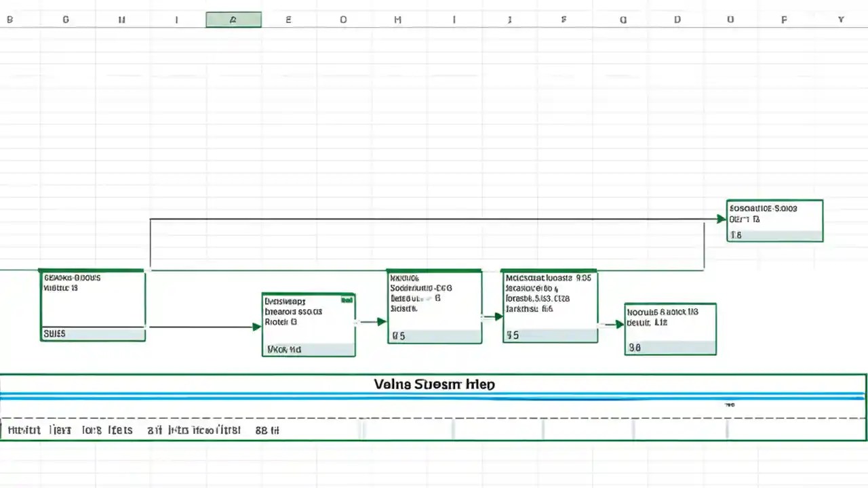This screenshot has height=488, width=868.
Task: Select the arrow connector before the Noouub box
Action: [618, 324]
